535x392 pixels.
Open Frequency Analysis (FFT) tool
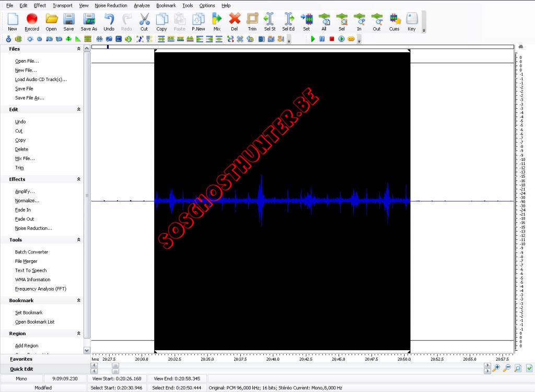coord(41,289)
